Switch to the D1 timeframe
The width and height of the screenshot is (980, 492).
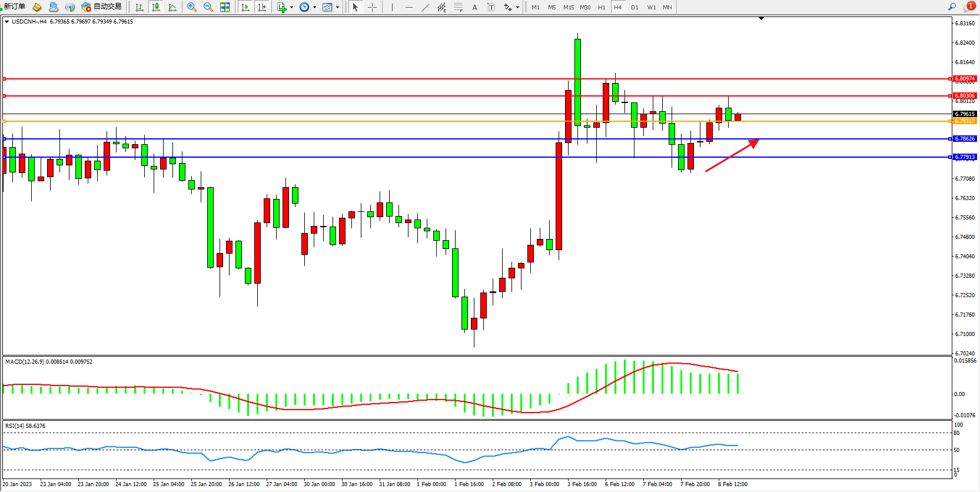(634, 7)
